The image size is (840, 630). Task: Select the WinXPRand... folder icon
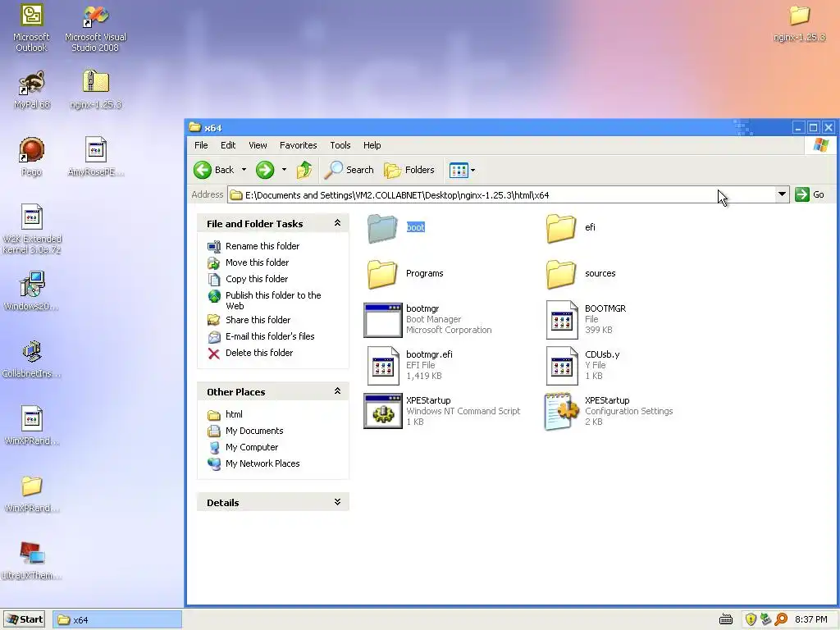tap(32, 493)
